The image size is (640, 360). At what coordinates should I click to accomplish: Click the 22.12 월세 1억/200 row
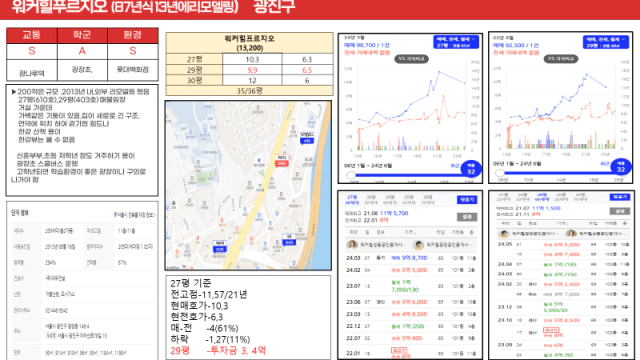411,326
